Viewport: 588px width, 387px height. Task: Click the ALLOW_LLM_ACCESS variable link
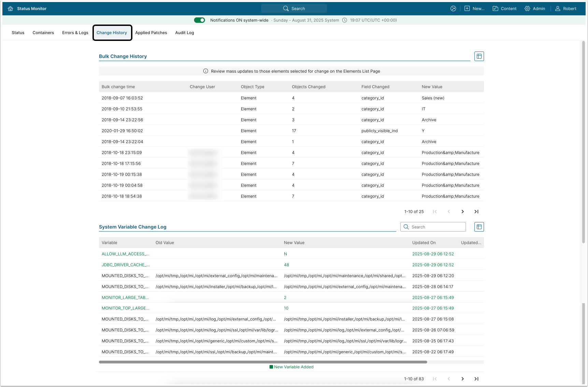[x=125, y=254]
